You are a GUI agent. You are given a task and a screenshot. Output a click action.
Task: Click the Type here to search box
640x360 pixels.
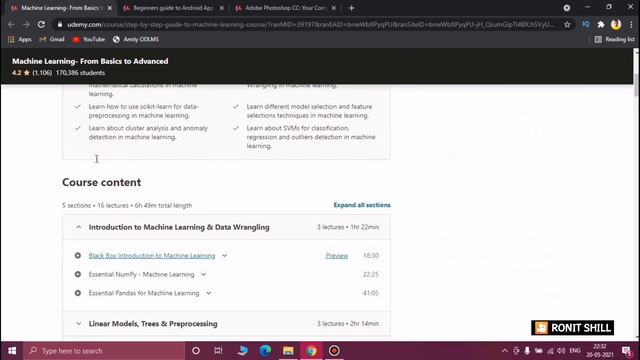point(104,351)
